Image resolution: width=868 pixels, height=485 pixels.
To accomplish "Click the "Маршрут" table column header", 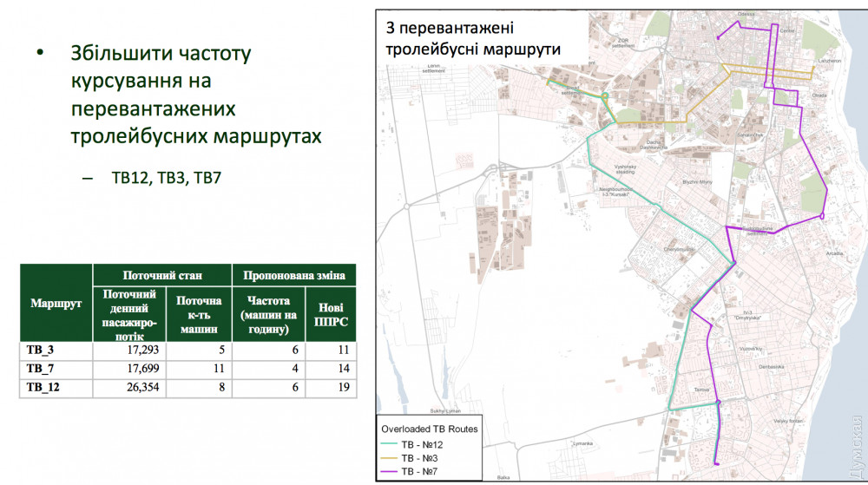I will pos(56,304).
